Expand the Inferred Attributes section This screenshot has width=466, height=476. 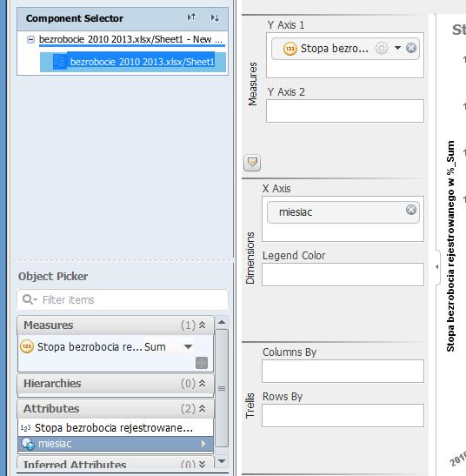pos(203,464)
